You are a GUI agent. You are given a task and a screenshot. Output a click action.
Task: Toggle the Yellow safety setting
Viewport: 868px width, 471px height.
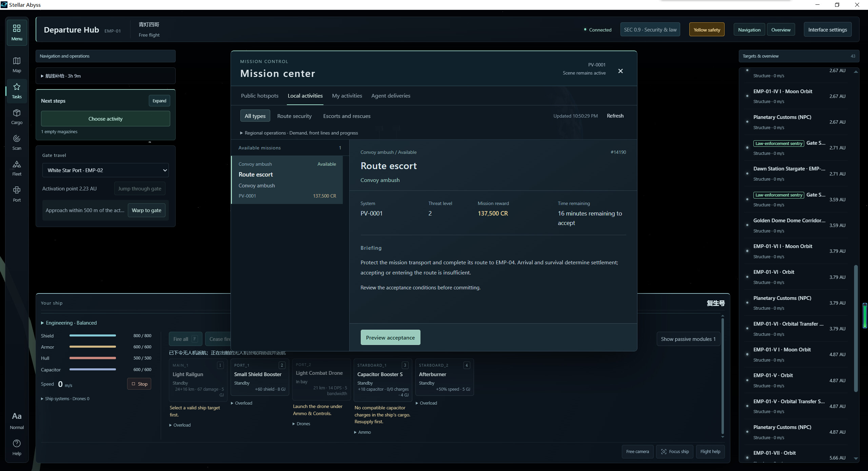point(707,30)
